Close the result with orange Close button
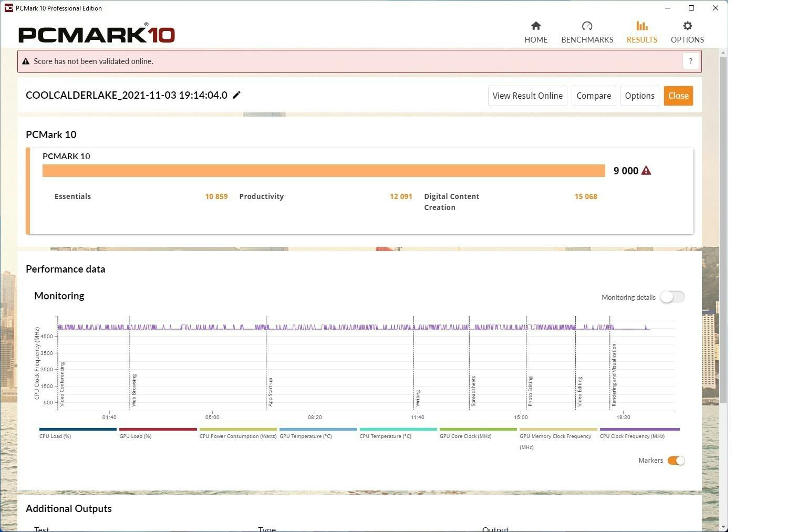 coord(678,96)
